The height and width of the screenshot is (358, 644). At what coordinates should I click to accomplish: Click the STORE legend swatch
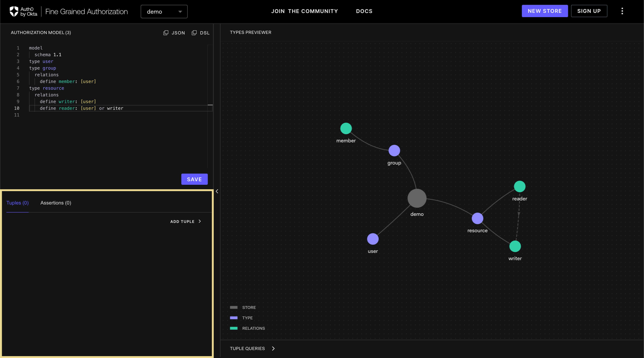tap(234, 307)
